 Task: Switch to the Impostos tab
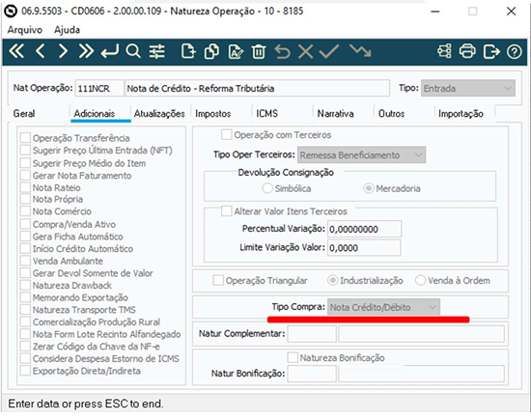pos(213,114)
